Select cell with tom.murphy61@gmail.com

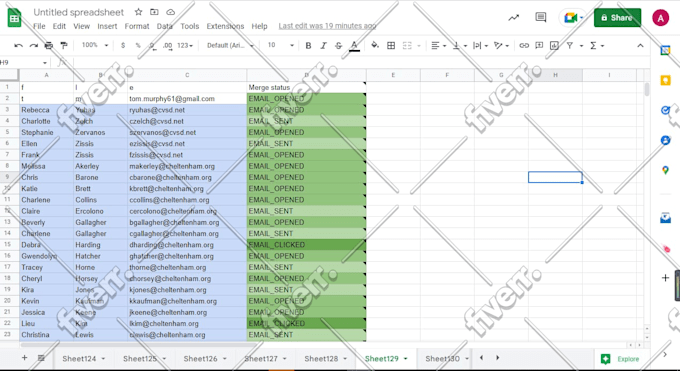point(187,98)
